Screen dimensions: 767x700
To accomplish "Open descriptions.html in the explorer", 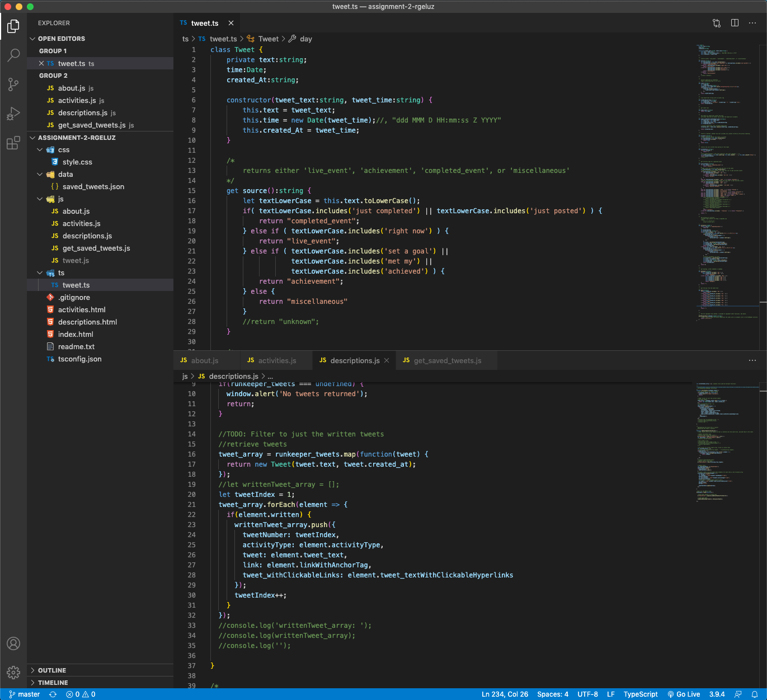I will click(x=100, y=322).
